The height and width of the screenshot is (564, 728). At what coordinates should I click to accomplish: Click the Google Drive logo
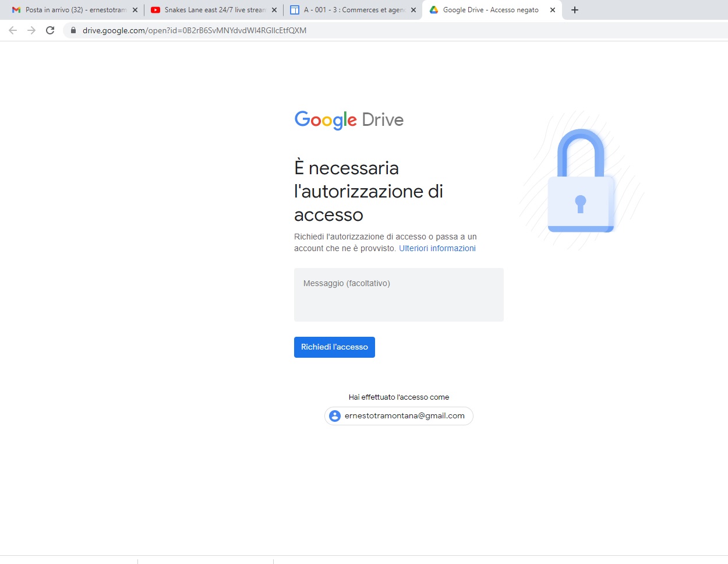click(x=349, y=120)
